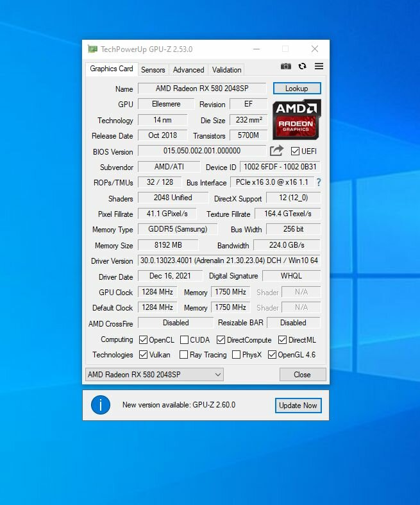Click the Shaders value 2048 Unified
420x505 pixels.
pos(173,198)
